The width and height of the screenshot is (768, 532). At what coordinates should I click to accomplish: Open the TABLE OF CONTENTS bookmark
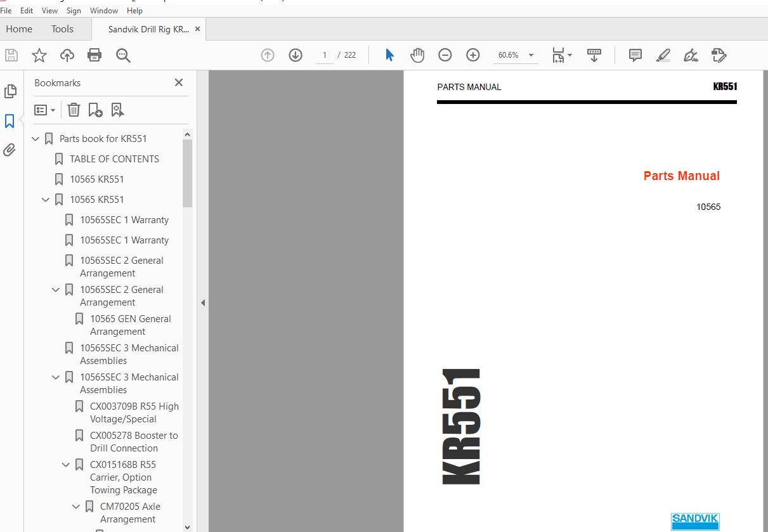[x=114, y=159]
